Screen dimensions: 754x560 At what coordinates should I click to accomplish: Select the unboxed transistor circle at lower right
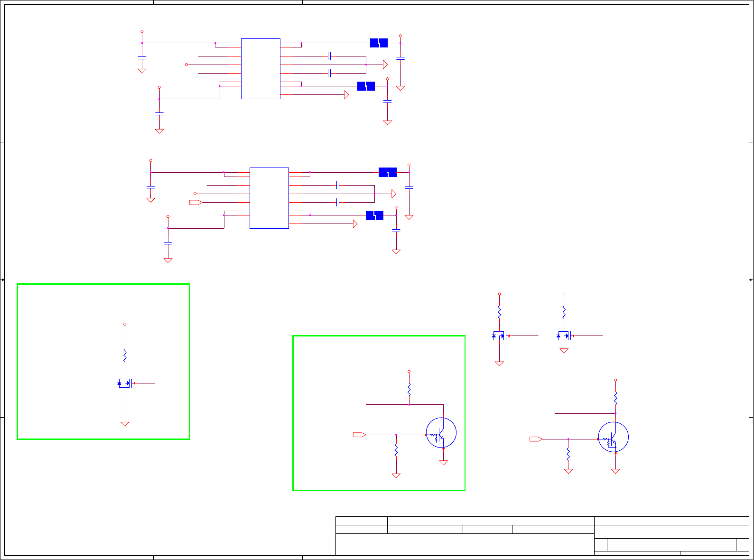click(614, 437)
